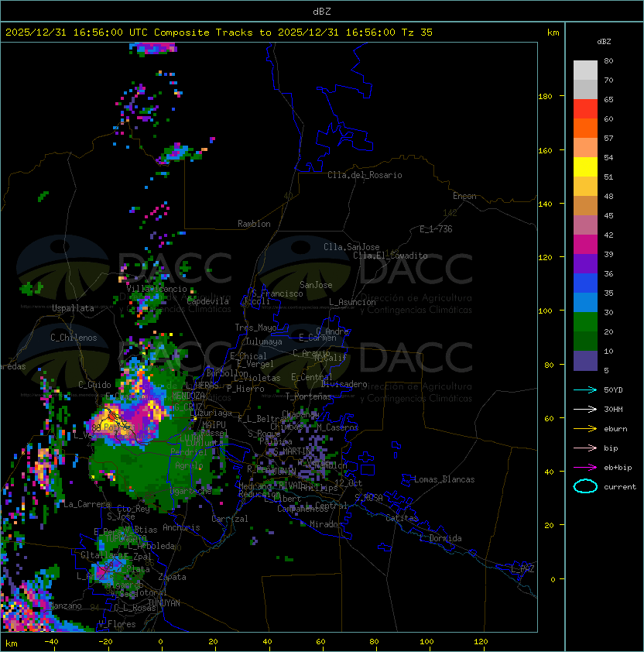Select the red swatch between 65 and 60 dBZ
This screenshot has width=644, height=652.
pos(585,109)
